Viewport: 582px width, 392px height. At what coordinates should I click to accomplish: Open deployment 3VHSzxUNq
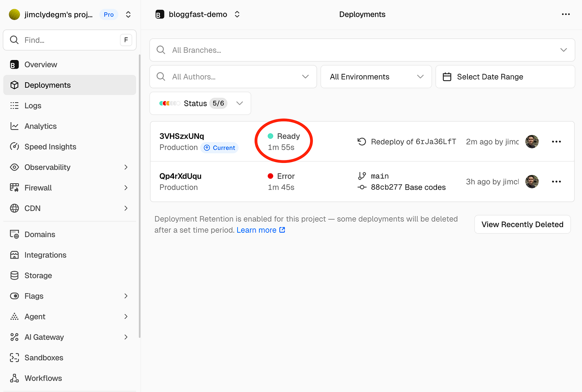click(x=182, y=136)
